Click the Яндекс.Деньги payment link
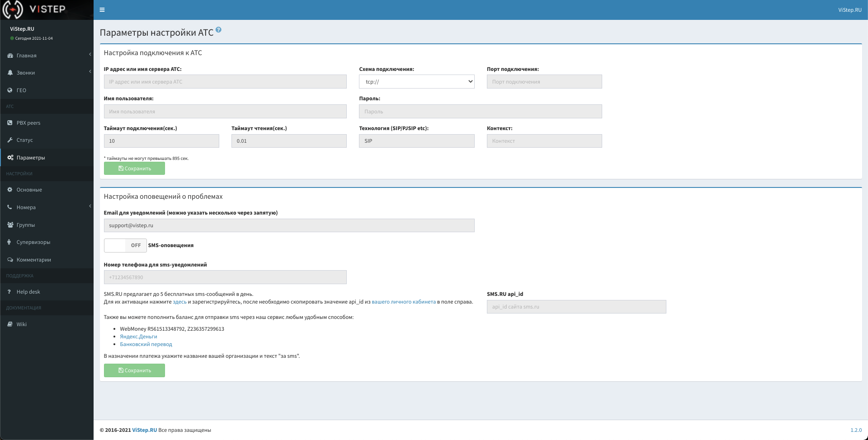The height and width of the screenshot is (440, 868). (138, 337)
